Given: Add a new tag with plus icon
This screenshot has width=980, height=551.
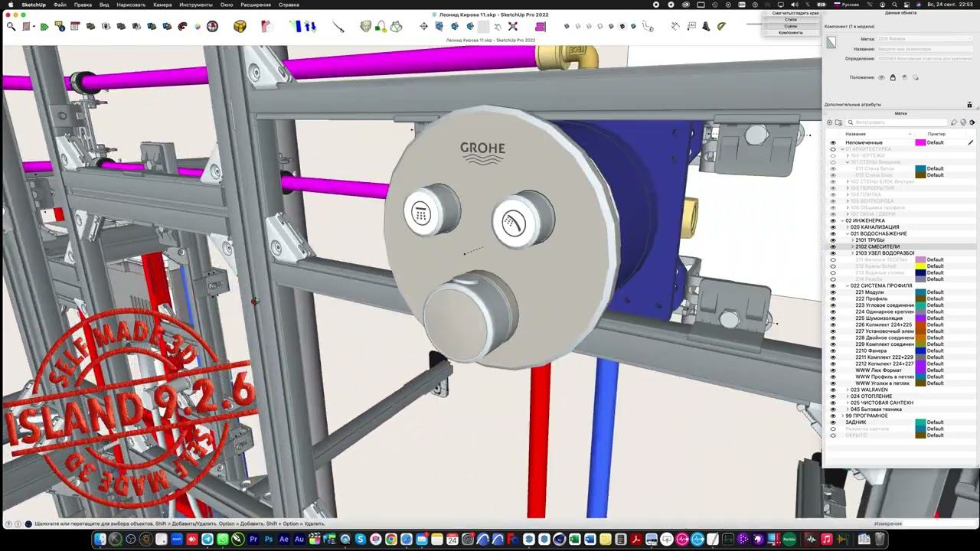Looking at the screenshot, I should [x=829, y=122].
